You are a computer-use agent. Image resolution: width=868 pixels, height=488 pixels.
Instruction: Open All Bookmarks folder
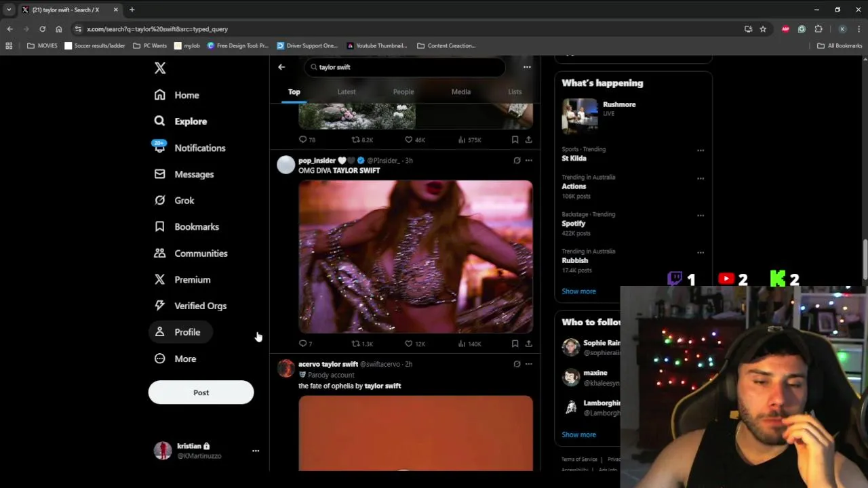[840, 45]
